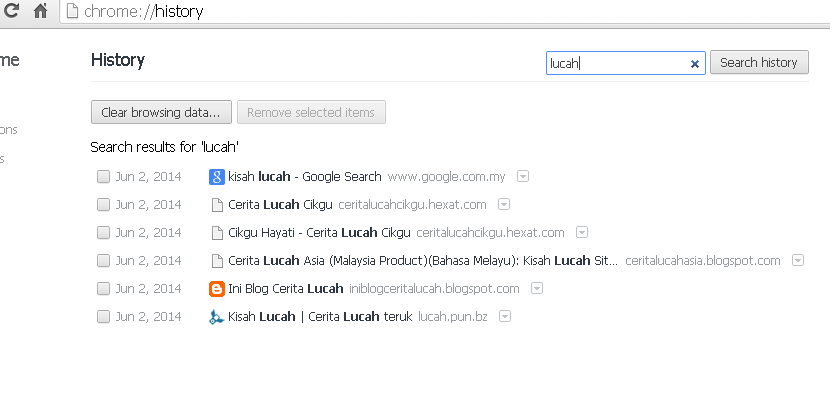
Task: Tick the checkbox for Cerita Lucah Asia entry
Action: [x=103, y=261]
